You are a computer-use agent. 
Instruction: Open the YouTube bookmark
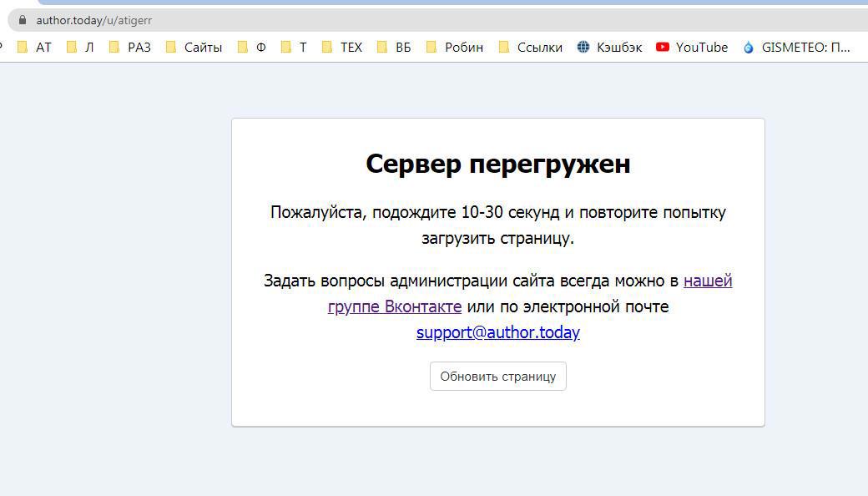coord(692,48)
